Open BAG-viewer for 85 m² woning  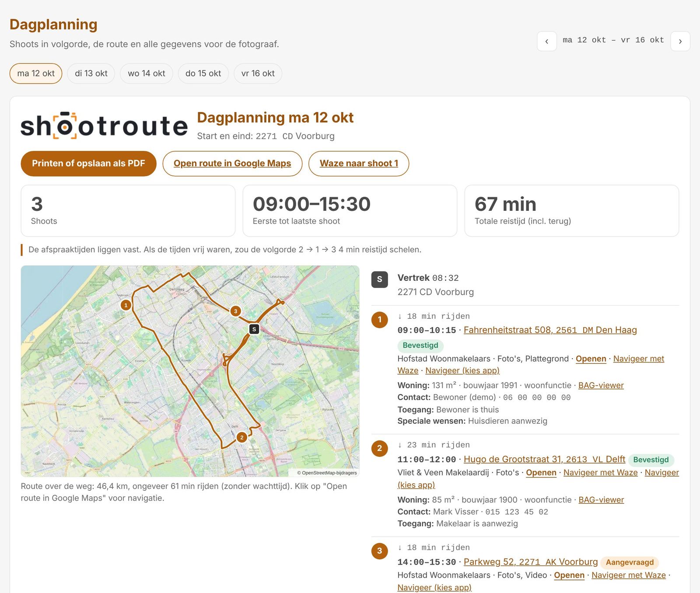click(601, 500)
